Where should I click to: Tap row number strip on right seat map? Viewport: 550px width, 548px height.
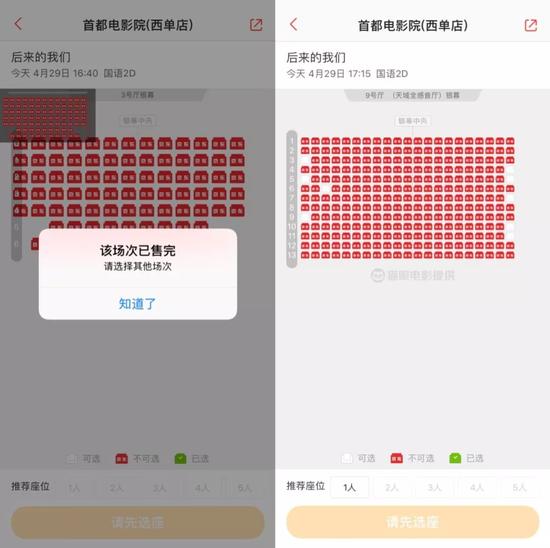click(292, 199)
